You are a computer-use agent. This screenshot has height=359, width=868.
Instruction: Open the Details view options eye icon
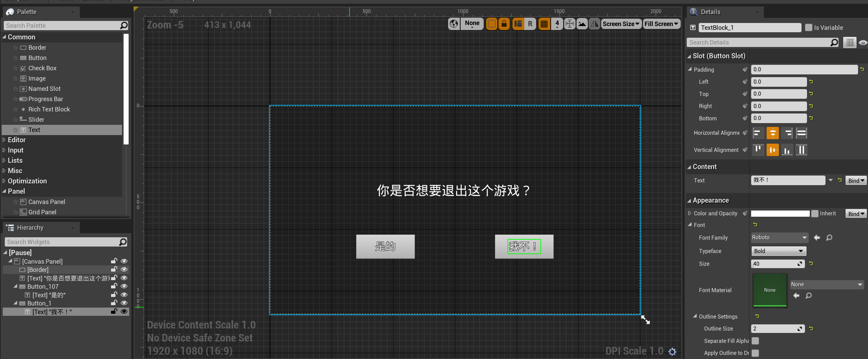[863, 43]
